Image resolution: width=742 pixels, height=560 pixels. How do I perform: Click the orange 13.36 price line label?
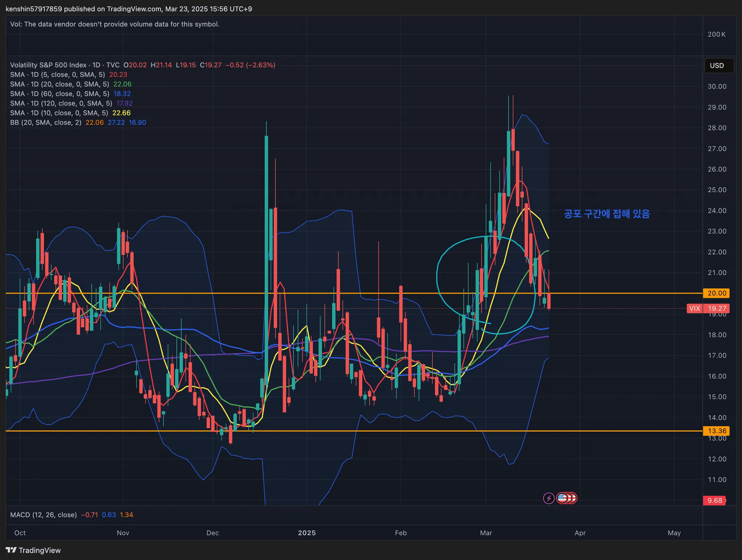[x=716, y=431]
